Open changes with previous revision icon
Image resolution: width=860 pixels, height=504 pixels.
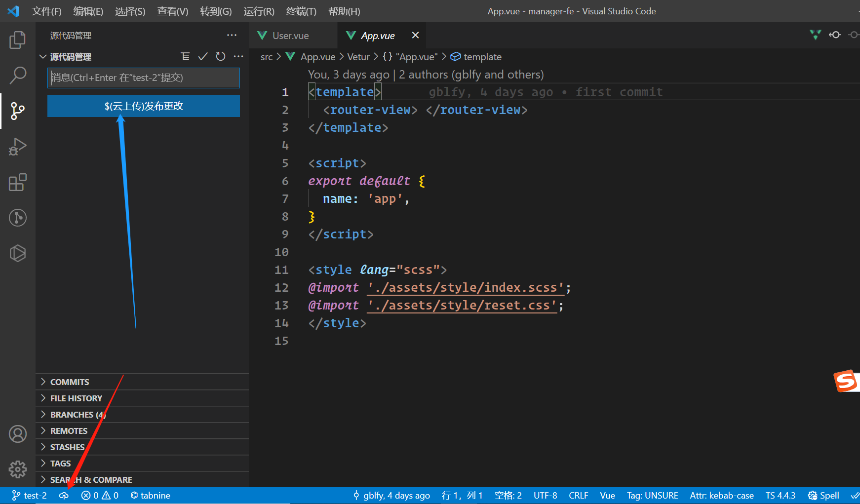click(x=835, y=35)
